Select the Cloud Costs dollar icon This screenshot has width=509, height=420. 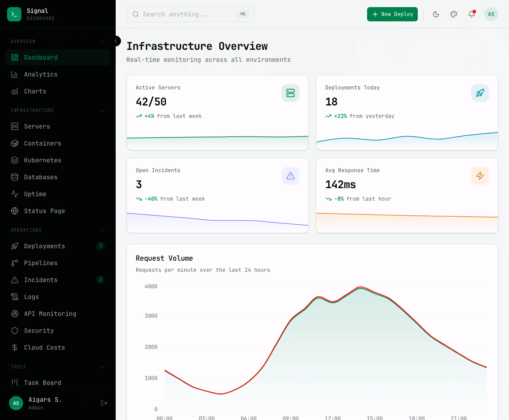pyautogui.click(x=15, y=347)
